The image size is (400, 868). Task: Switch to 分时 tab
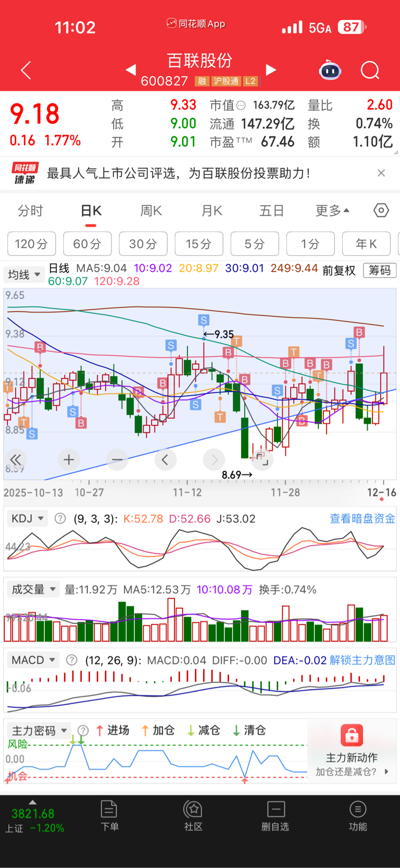coord(30,211)
